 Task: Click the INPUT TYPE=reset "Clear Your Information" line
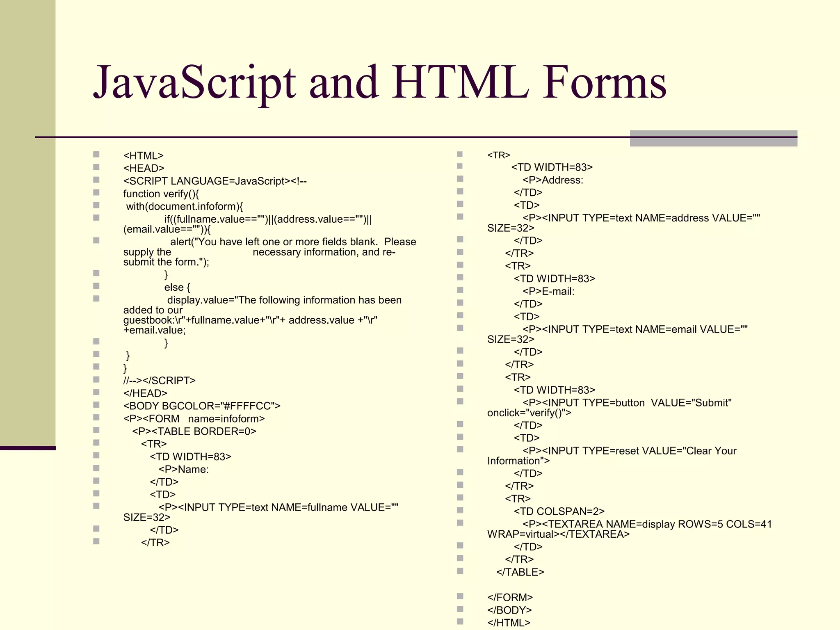(612, 456)
